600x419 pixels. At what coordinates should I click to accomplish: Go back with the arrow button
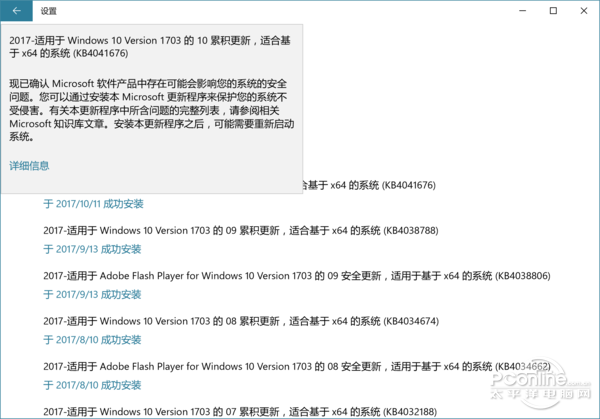(16, 11)
